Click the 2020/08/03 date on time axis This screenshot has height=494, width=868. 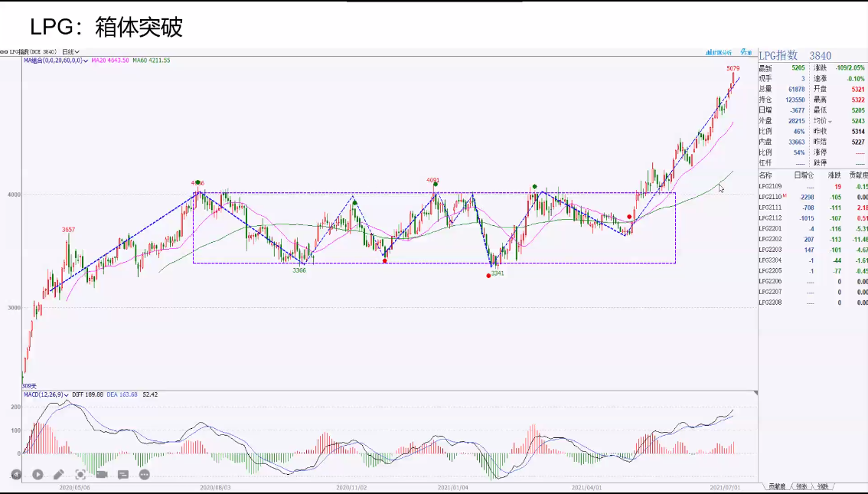pyautogui.click(x=215, y=488)
